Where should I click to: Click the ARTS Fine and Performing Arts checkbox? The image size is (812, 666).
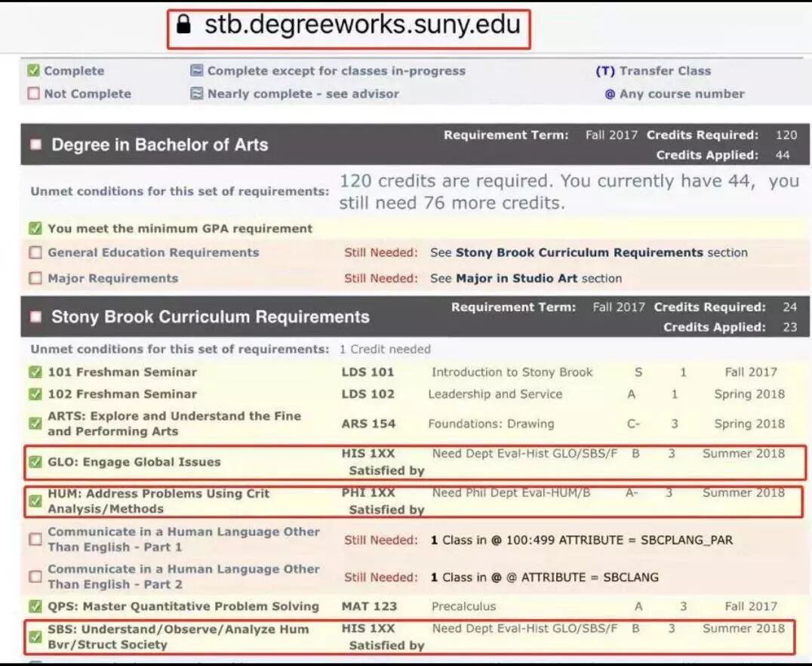pos(35,424)
